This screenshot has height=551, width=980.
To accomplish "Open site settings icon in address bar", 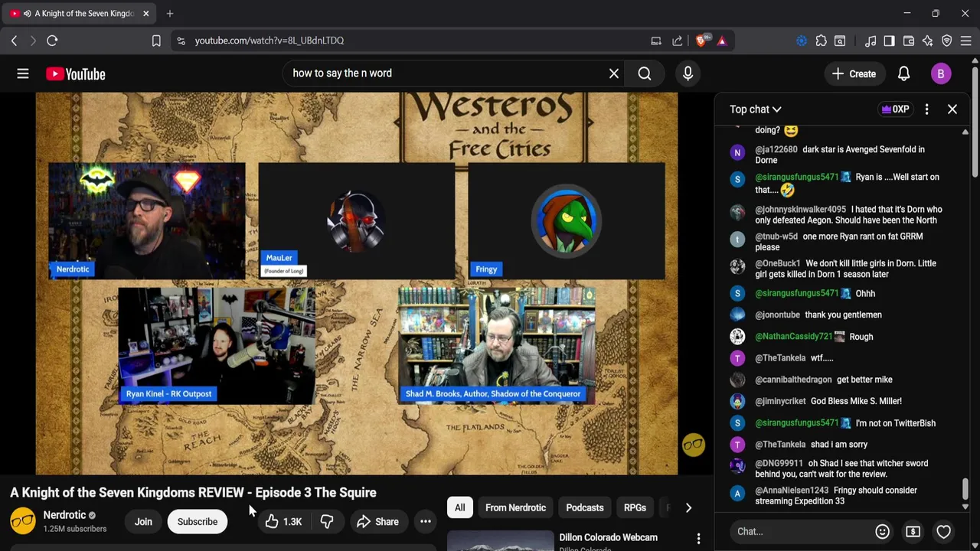I will click(x=181, y=41).
